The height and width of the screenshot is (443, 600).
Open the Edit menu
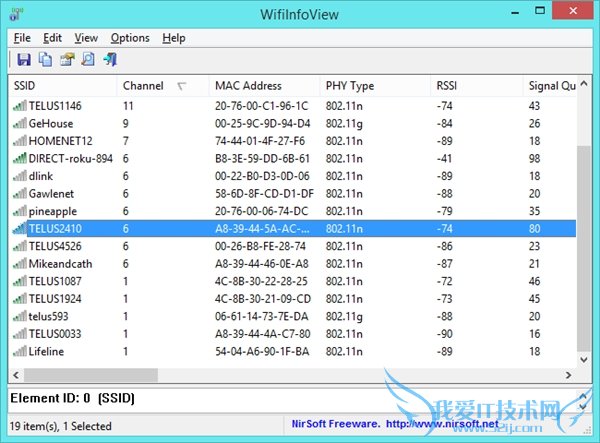coord(52,38)
